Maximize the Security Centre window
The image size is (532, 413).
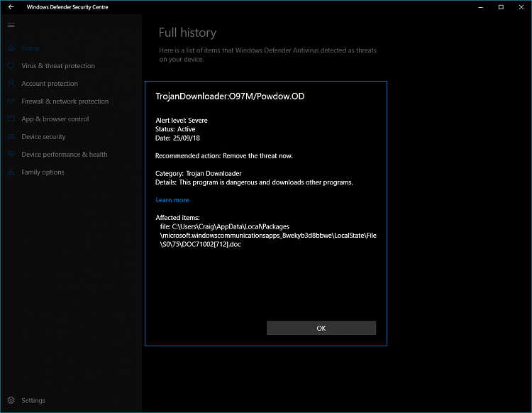click(x=501, y=7)
